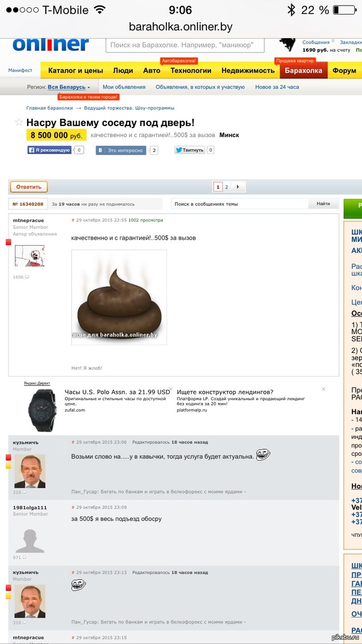This screenshot has width=362, height=644.
Task: Click the 'Найти' search button
Action: 323,204
